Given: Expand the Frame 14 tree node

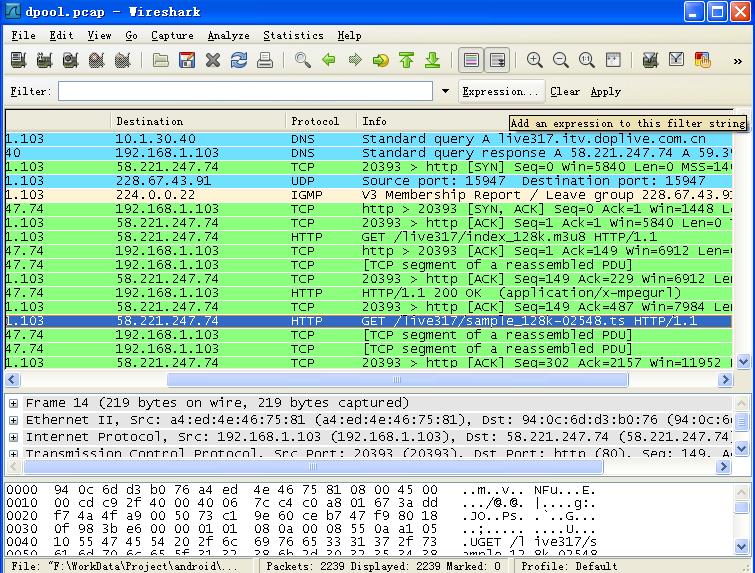Looking at the screenshot, I should 13,403.
